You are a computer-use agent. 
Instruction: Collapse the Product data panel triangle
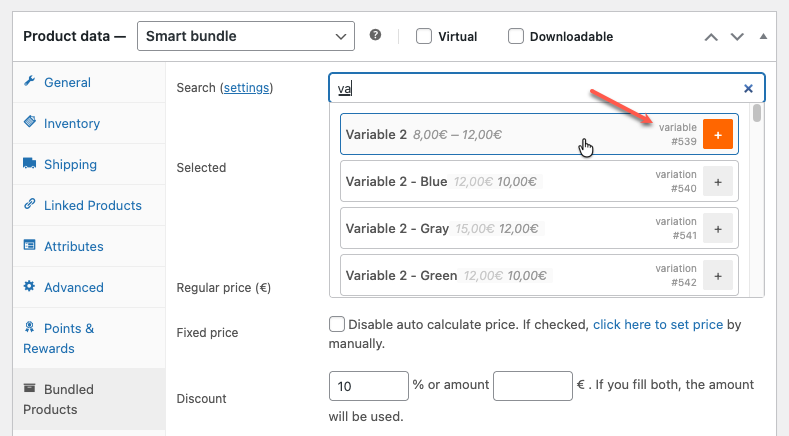click(763, 36)
